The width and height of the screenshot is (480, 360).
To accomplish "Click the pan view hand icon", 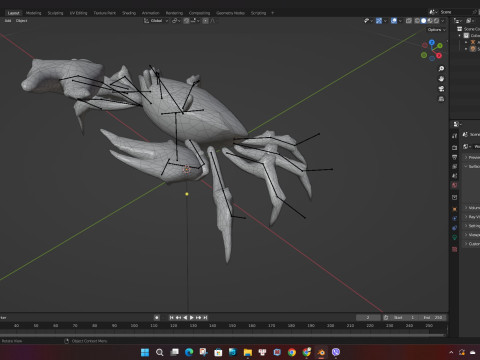I will (x=441, y=79).
